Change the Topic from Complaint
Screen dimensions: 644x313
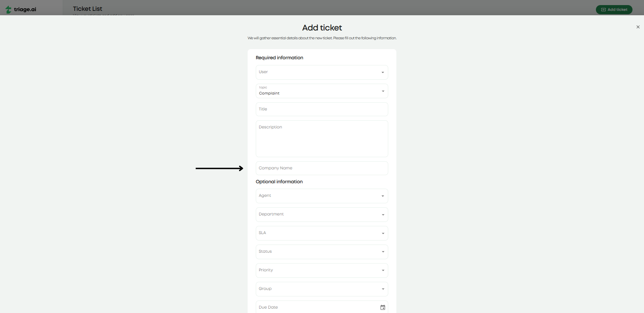[382, 91]
